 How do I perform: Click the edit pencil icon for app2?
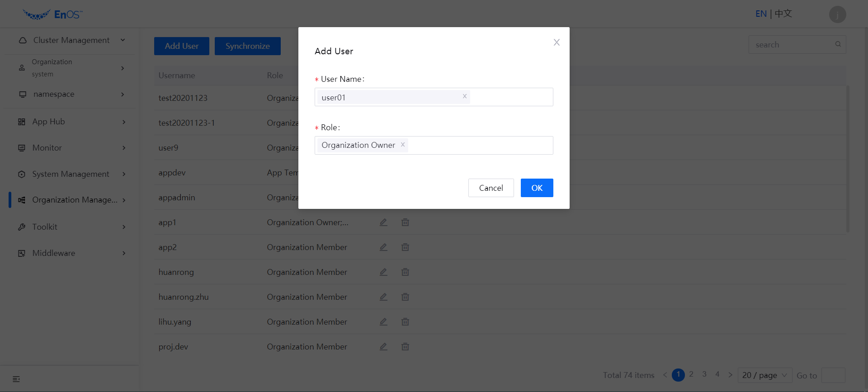383,247
